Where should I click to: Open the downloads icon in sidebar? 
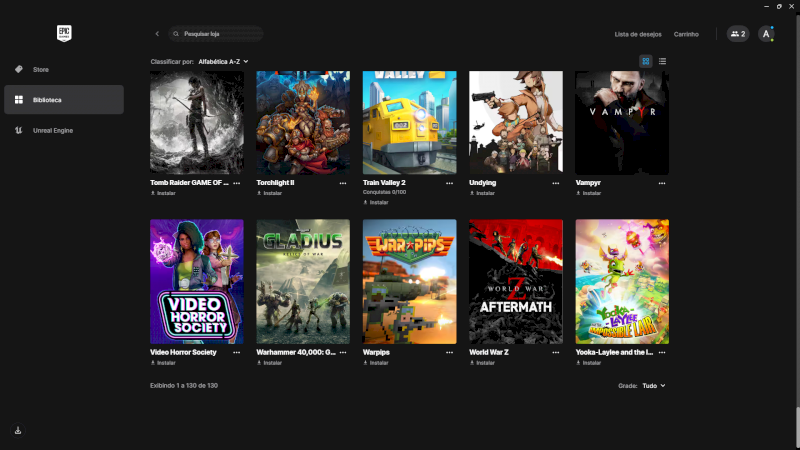18,431
